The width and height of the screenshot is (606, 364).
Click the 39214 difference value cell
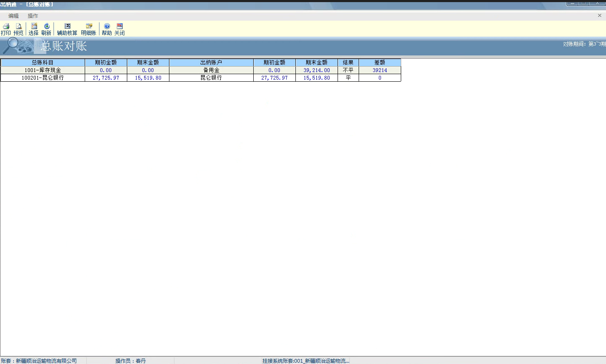tap(380, 70)
